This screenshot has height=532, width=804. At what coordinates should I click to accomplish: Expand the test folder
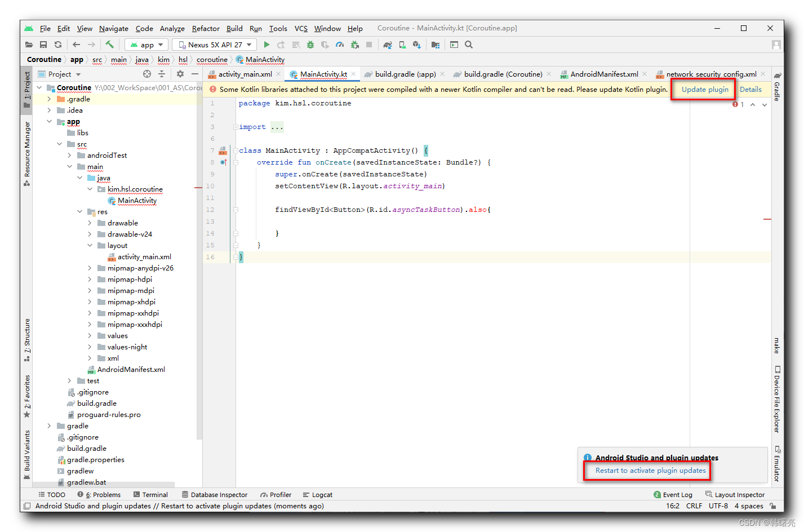tap(69, 380)
